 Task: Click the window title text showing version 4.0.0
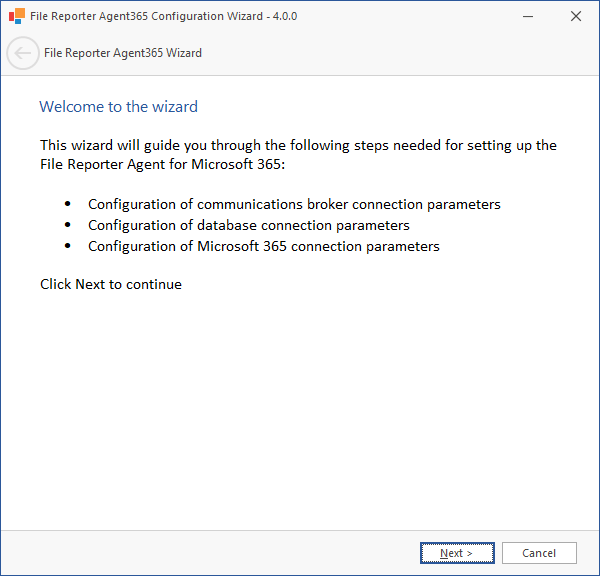[164, 16]
